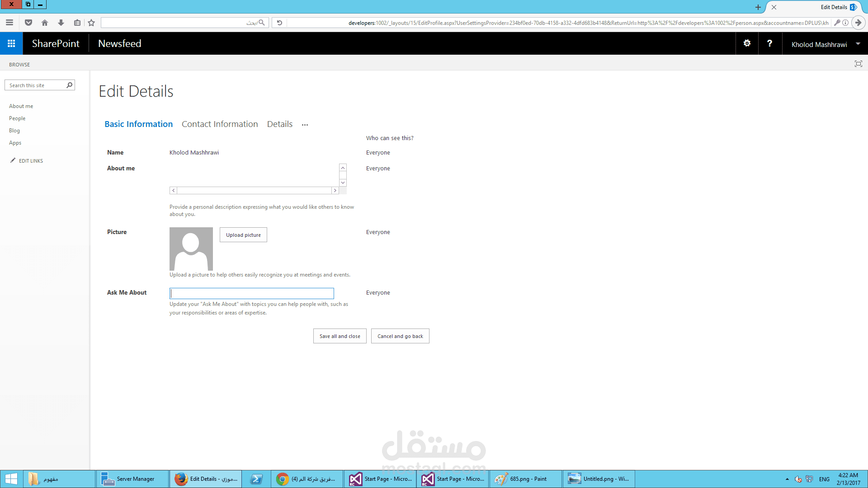This screenshot has width=868, height=488.
Task: Click the Upload picture button
Action: [243, 235]
